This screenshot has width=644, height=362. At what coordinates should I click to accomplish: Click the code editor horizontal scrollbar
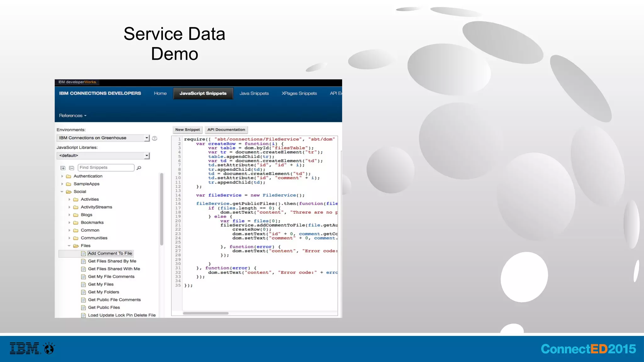coord(206,313)
